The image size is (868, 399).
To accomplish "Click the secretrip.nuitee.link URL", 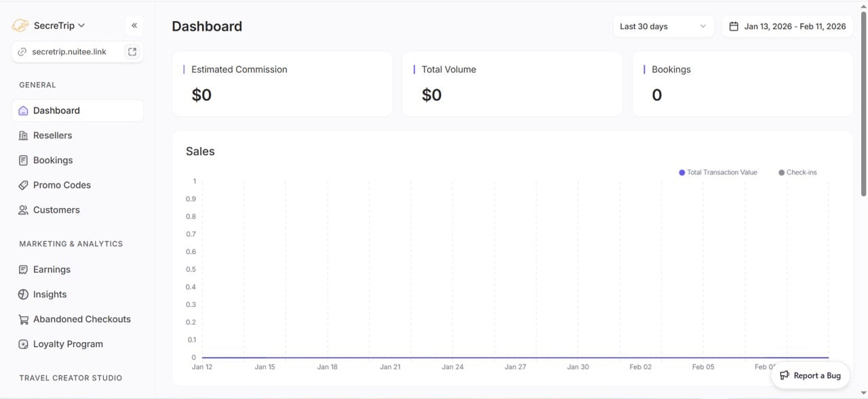I will (x=69, y=51).
